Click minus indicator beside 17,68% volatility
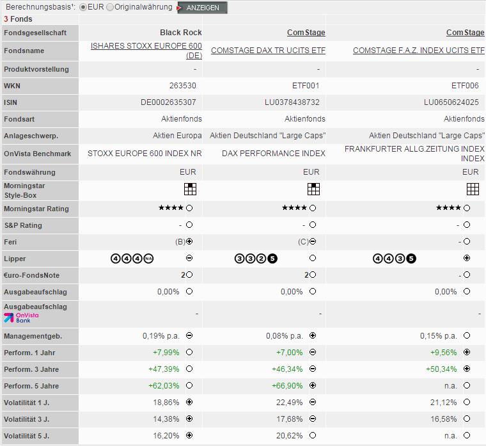 click(313, 419)
